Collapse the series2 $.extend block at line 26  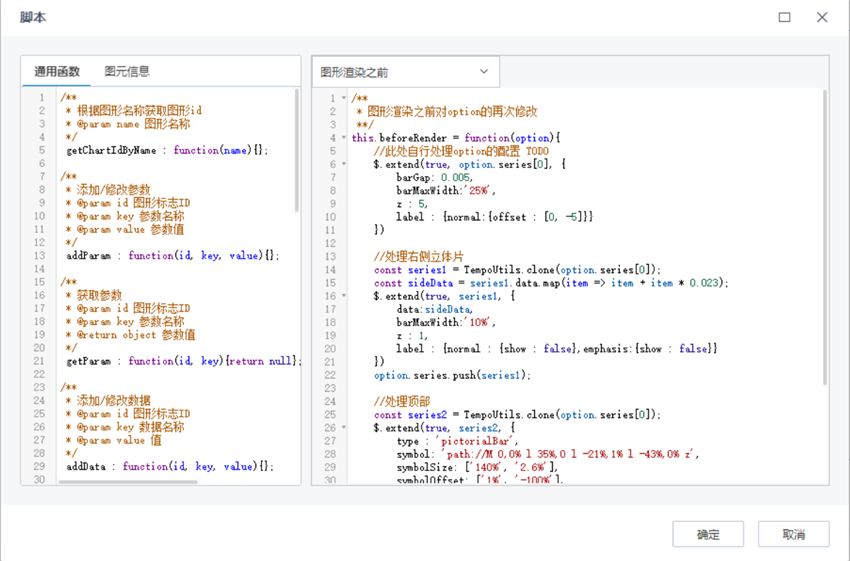point(345,428)
